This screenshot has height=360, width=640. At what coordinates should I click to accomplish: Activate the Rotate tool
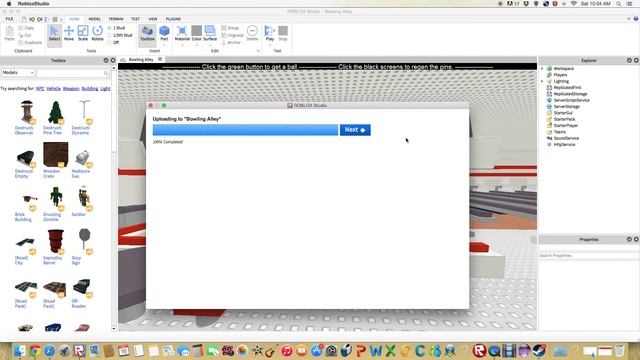tap(97, 33)
